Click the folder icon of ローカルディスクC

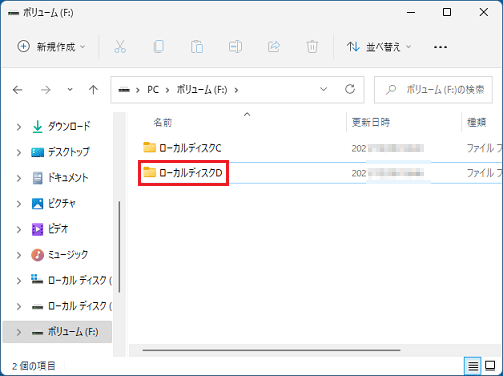149,147
